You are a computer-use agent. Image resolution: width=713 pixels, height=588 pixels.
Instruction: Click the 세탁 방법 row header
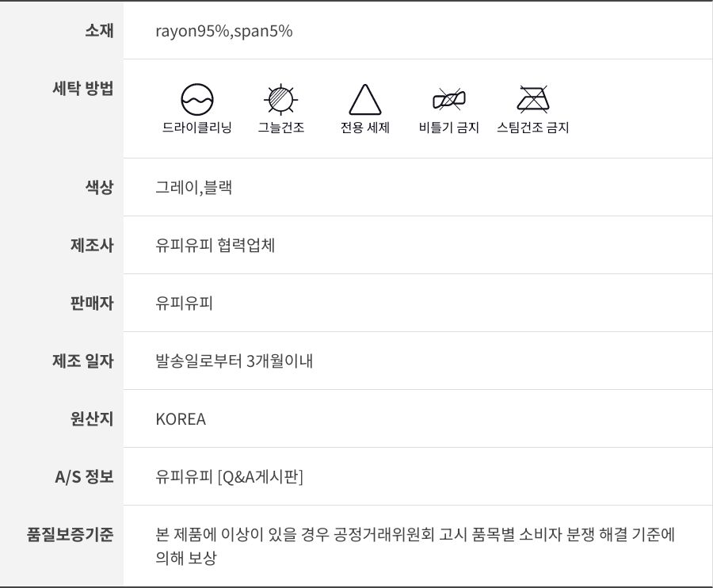click(x=82, y=89)
